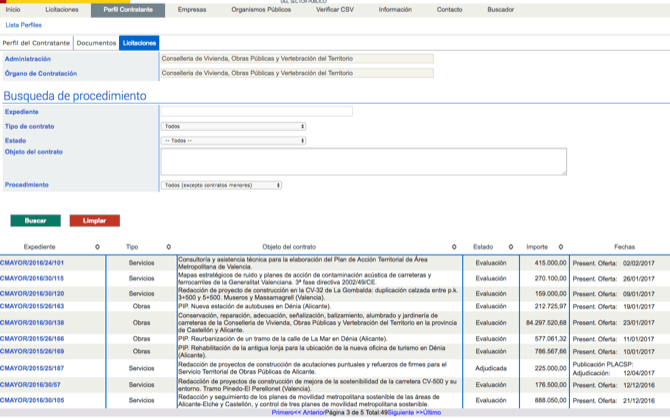Select importe 84.297.520,68 cell
The width and height of the screenshot is (670, 419).
(546, 323)
